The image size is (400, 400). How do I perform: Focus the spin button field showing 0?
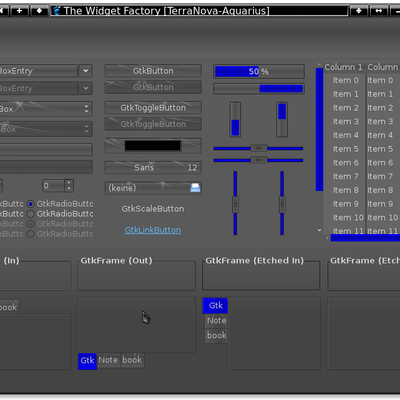pyautogui.click(x=54, y=186)
